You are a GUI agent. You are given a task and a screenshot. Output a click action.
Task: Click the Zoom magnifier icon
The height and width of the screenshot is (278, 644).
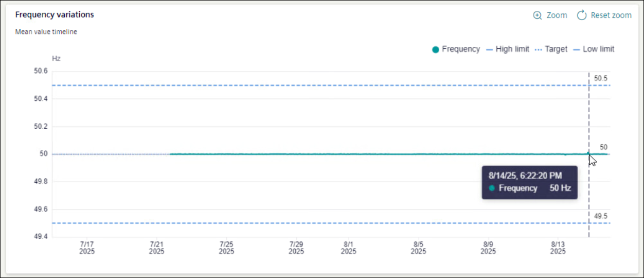(538, 15)
